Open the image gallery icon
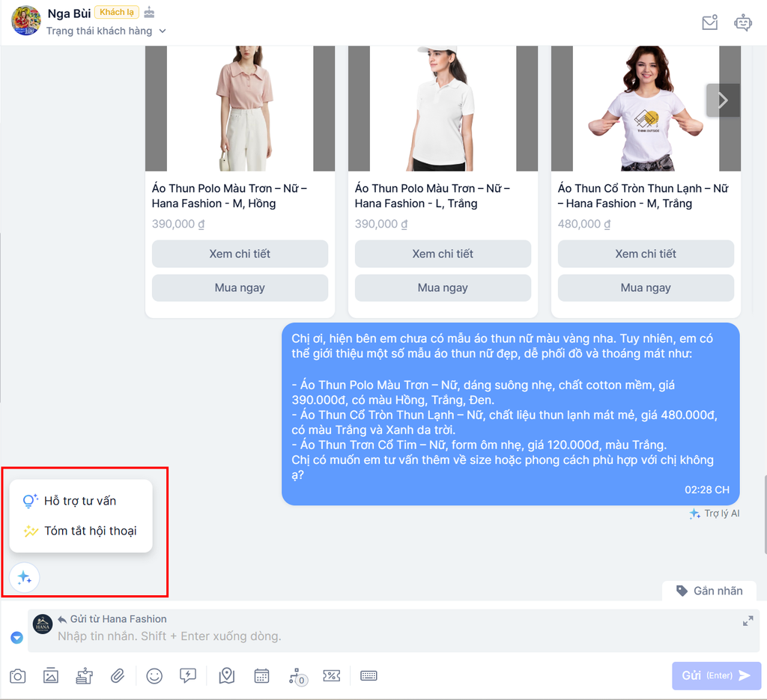The image size is (767, 700). (x=50, y=675)
